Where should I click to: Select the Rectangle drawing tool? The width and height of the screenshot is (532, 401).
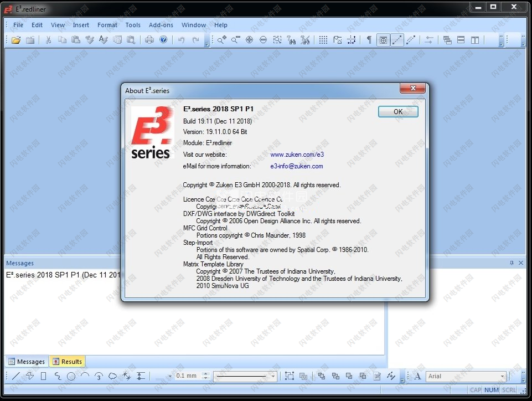(x=43, y=376)
